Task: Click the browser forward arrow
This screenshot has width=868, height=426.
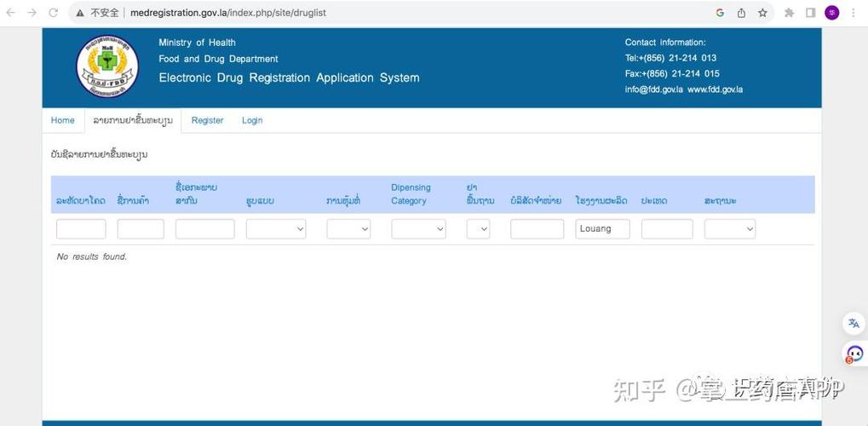Action: [x=32, y=13]
